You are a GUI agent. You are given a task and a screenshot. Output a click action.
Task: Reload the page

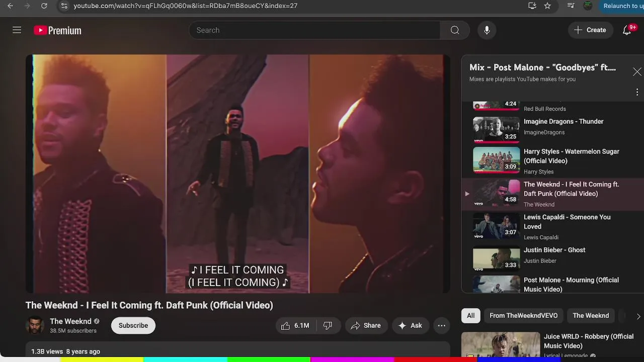click(x=44, y=6)
